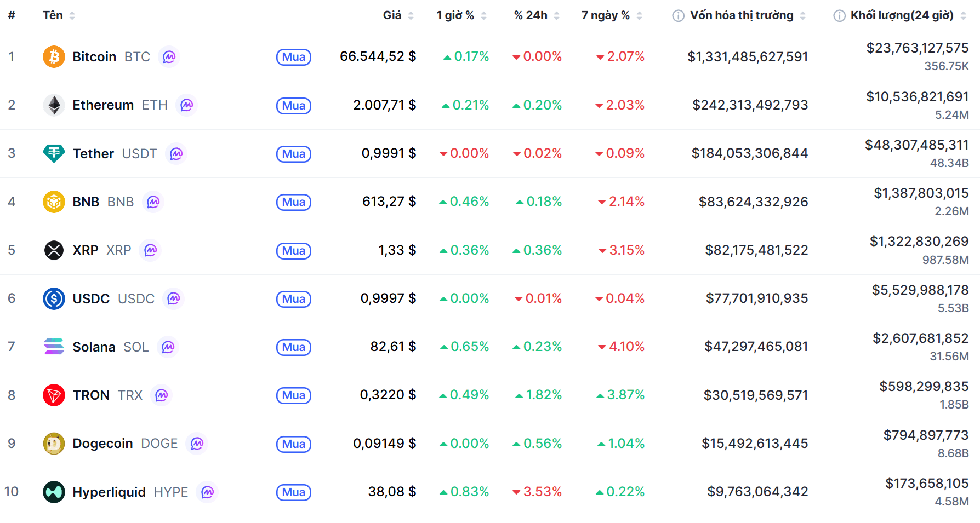This screenshot has width=980, height=523.
Task: Open the purple badge icon next to TRX
Action: tap(162, 395)
